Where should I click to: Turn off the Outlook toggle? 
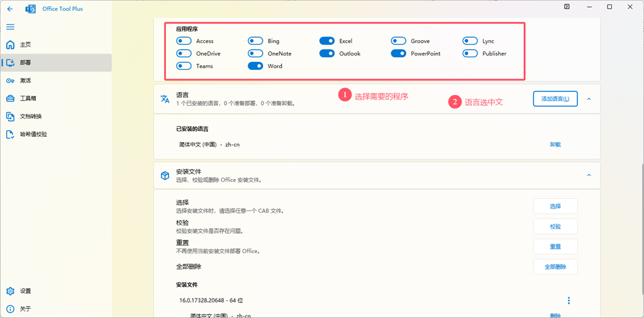327,53
